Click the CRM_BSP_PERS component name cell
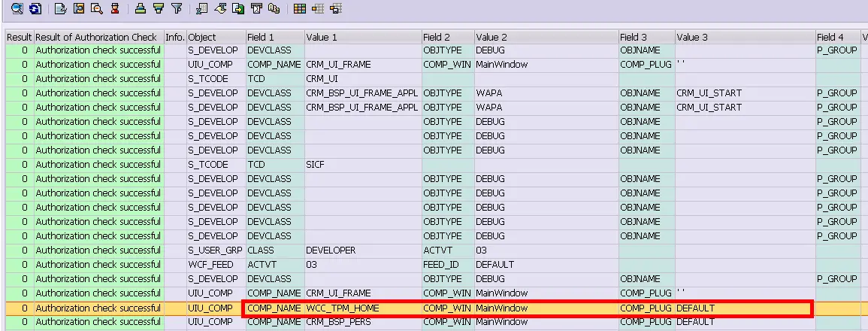This screenshot has width=868, height=331. (x=362, y=321)
